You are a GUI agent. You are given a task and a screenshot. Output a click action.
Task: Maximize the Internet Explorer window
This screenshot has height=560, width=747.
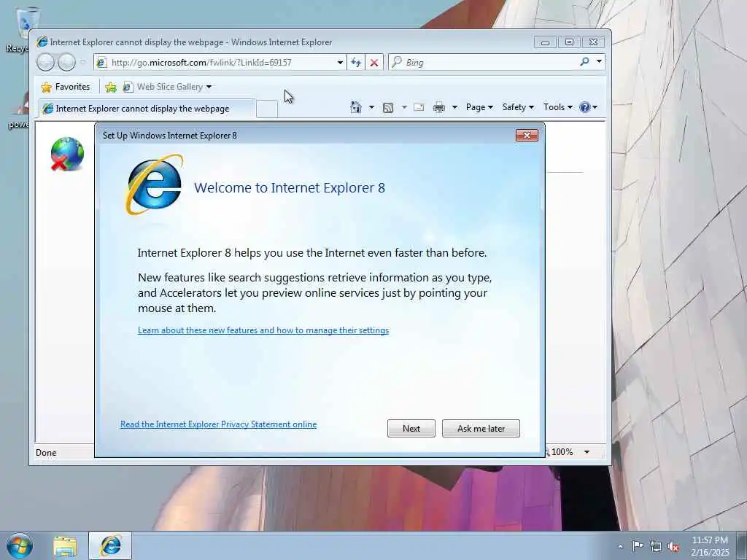click(569, 42)
